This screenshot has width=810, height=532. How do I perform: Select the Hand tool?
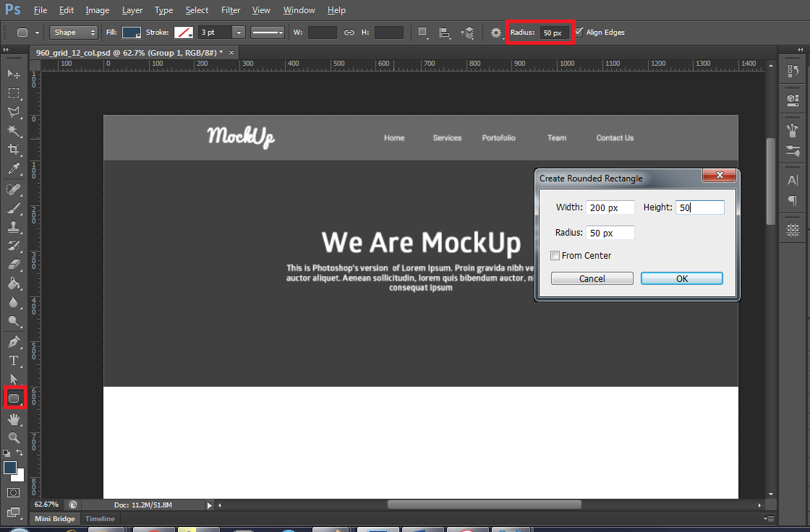point(13,419)
